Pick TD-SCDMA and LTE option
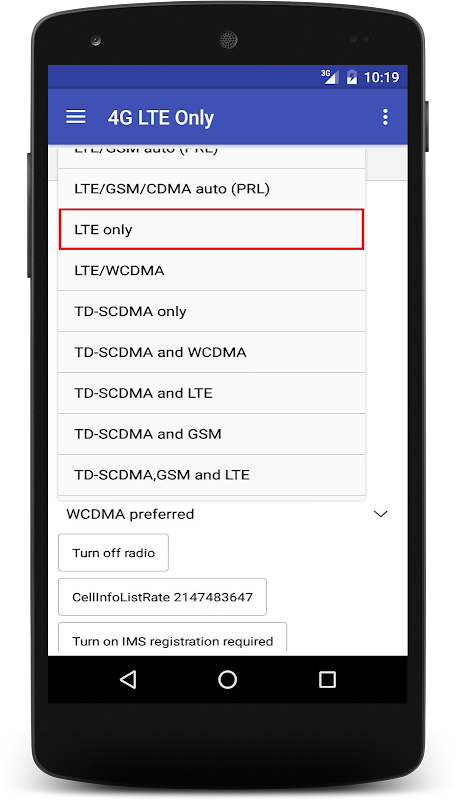 pos(211,393)
